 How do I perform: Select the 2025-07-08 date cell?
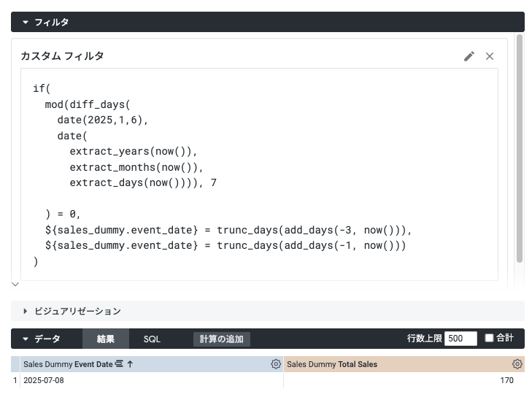click(44, 380)
